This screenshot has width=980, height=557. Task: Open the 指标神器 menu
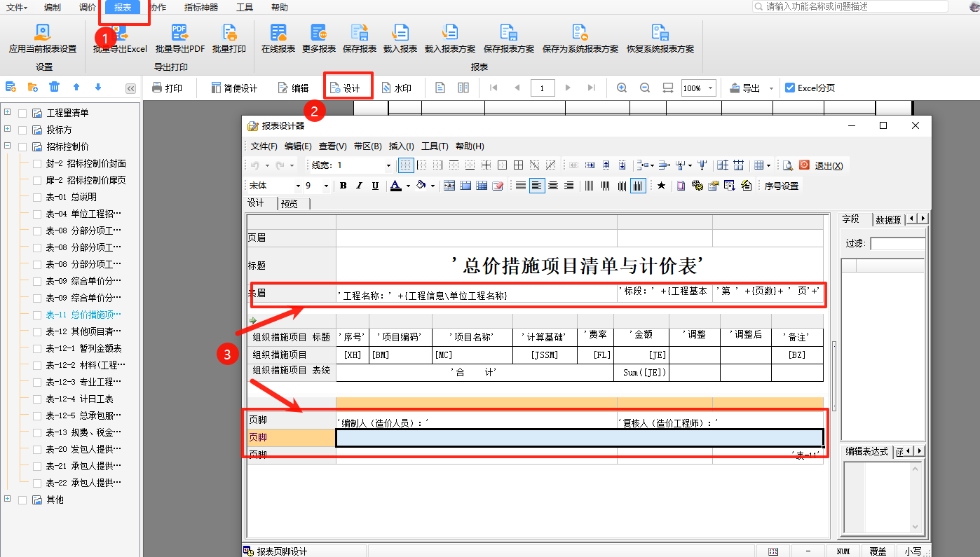click(x=201, y=7)
